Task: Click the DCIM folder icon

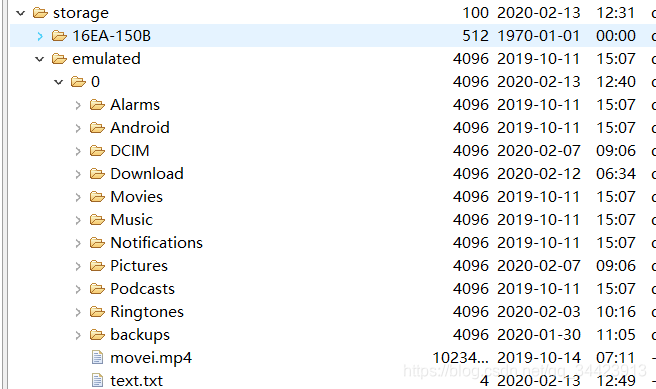Action: click(97, 151)
